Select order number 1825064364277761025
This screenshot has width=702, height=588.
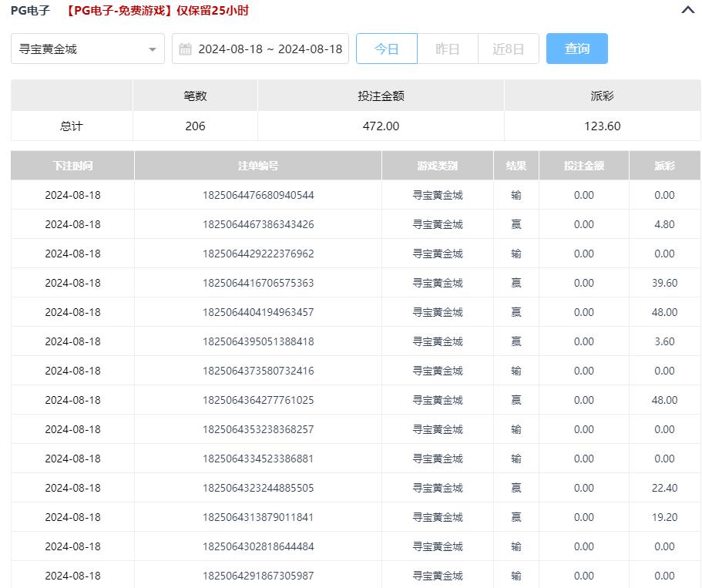click(x=258, y=400)
